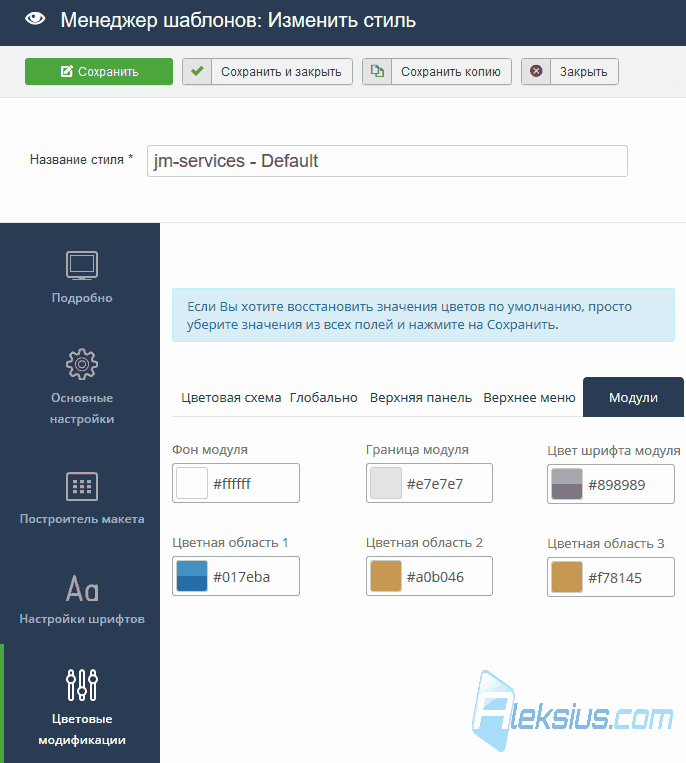Click the #f78145 value field
Viewport: 686px width, 763px height.
611,577
